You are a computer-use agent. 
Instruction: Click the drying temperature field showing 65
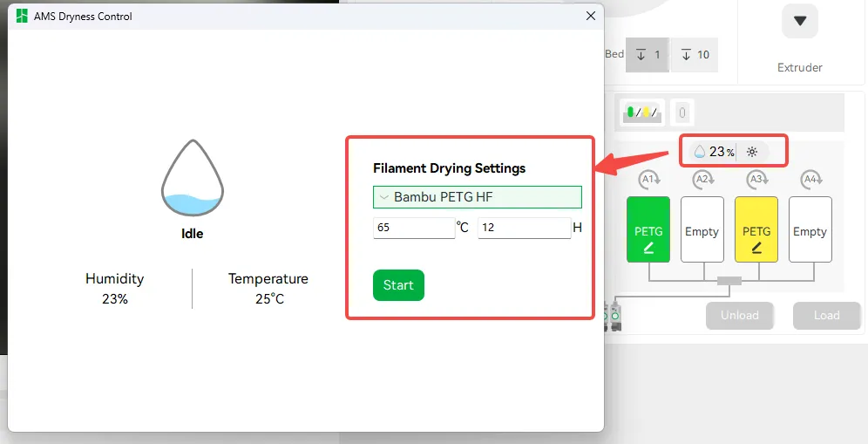(x=414, y=228)
